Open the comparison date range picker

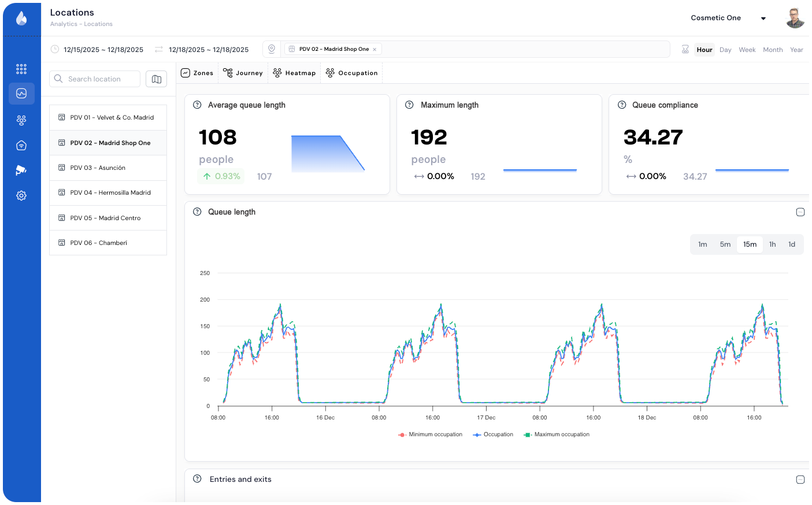click(208, 50)
